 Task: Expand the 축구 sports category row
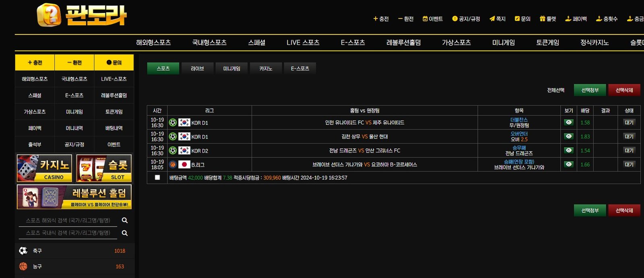coord(74,251)
